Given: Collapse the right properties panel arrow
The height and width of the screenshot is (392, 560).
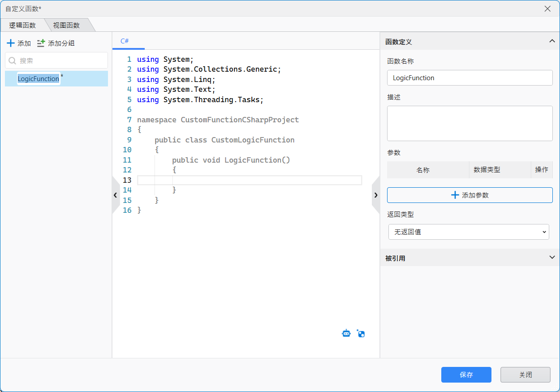Looking at the screenshot, I should [375, 195].
